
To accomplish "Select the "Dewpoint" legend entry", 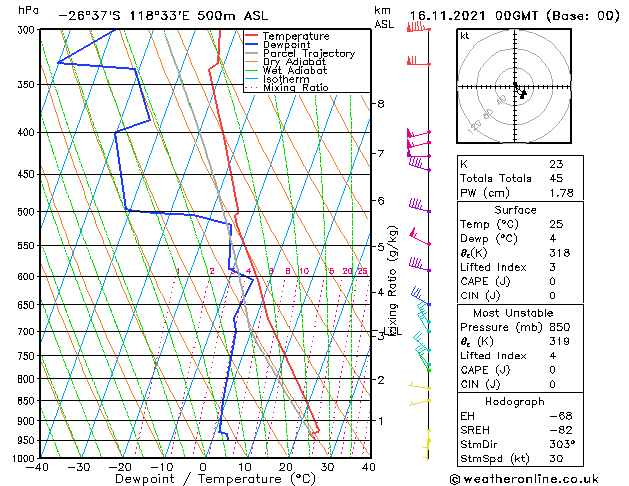I will (286, 45).
